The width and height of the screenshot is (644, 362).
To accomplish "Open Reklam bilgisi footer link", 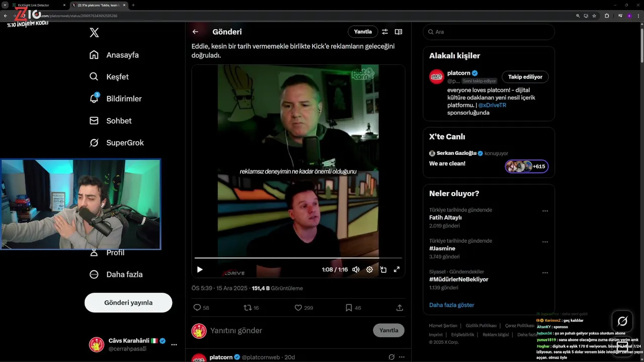I will [496, 335].
